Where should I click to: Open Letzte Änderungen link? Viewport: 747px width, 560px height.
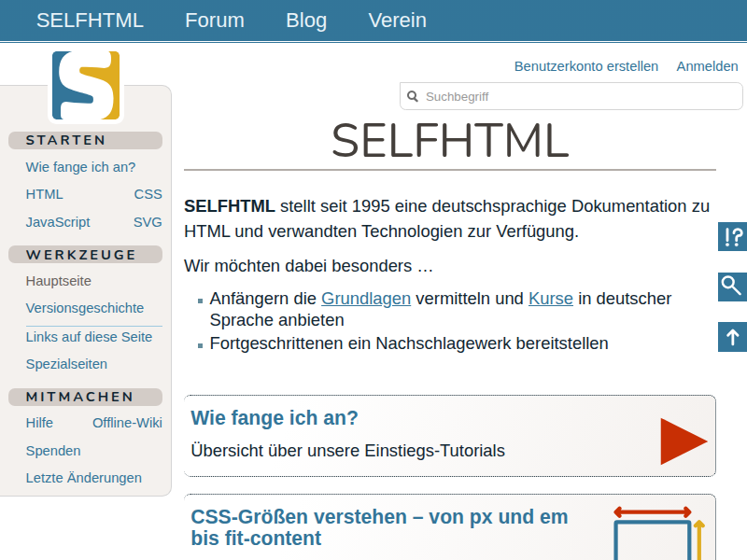[x=83, y=478]
